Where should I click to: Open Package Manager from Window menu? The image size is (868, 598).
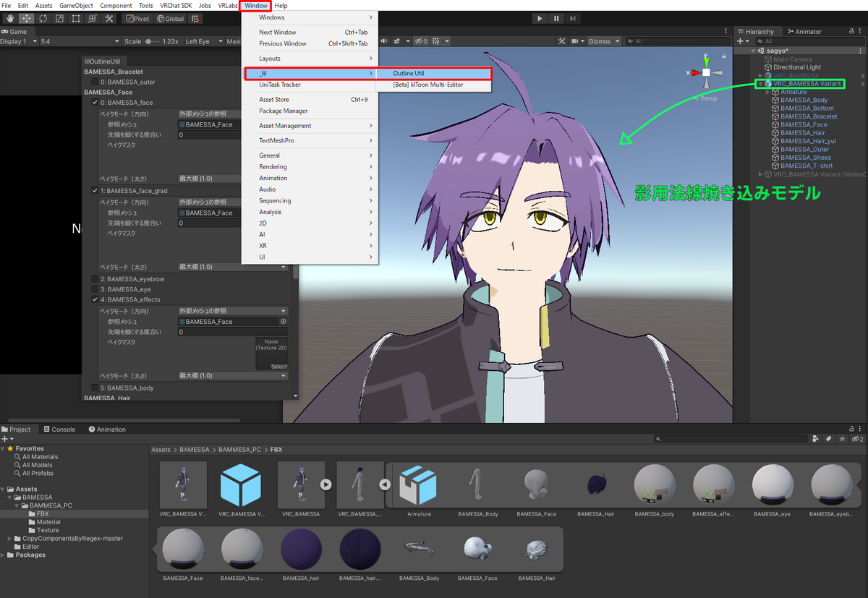click(x=310, y=111)
